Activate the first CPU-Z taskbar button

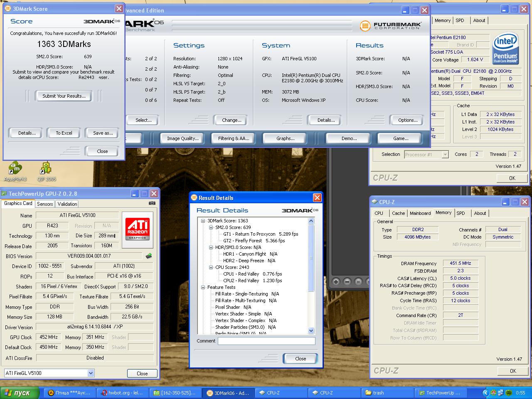[x=281, y=393]
